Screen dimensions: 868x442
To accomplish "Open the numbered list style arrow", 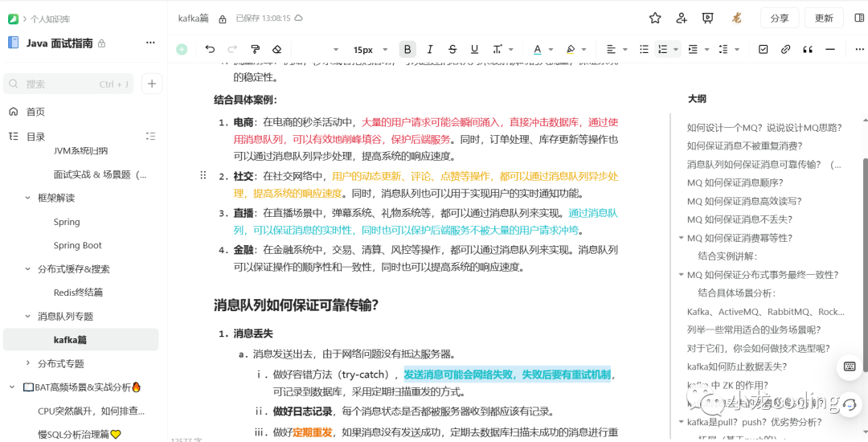I will tap(676, 50).
